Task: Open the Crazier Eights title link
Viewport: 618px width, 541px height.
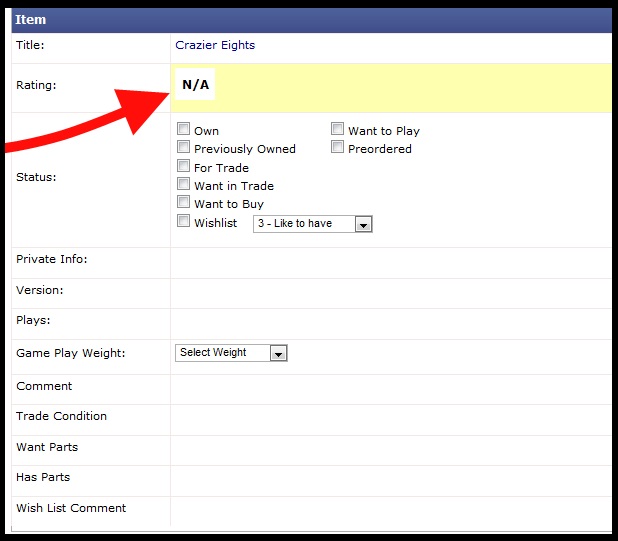Action: (x=215, y=45)
